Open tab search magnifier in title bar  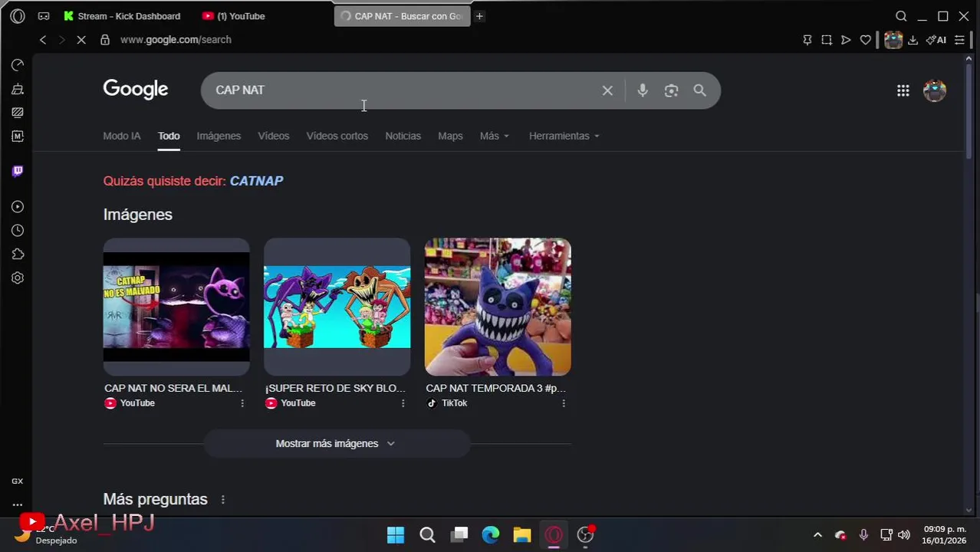(901, 16)
